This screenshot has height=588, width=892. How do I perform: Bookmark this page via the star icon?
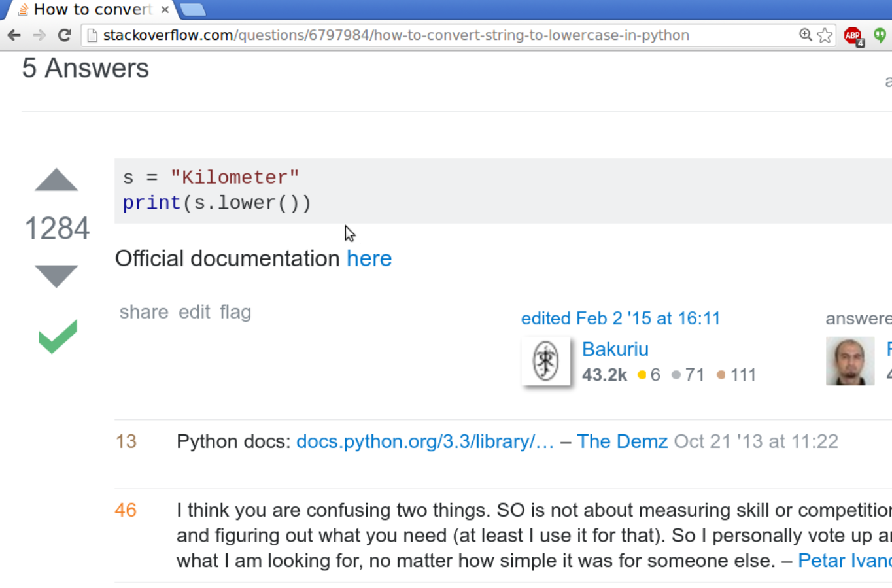point(825,35)
